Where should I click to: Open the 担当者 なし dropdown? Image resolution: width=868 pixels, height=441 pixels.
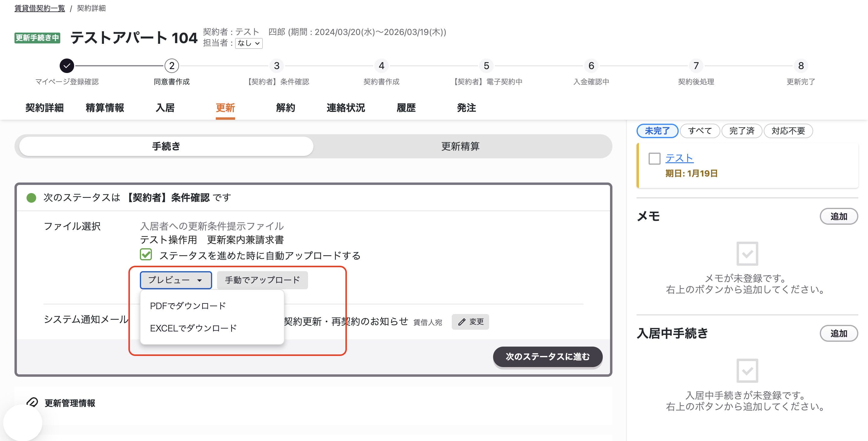click(249, 43)
